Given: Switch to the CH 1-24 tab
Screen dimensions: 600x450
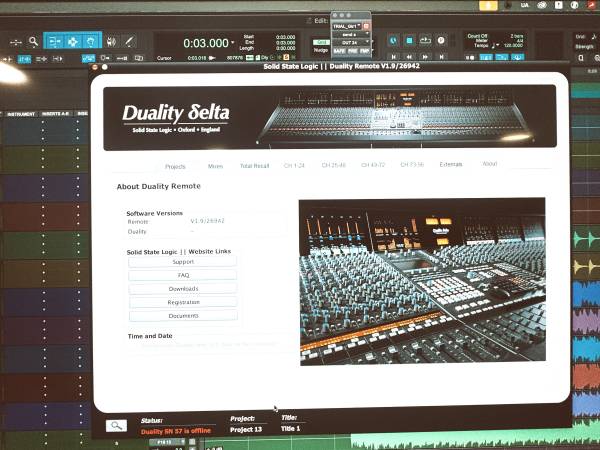Looking at the screenshot, I should point(294,165).
